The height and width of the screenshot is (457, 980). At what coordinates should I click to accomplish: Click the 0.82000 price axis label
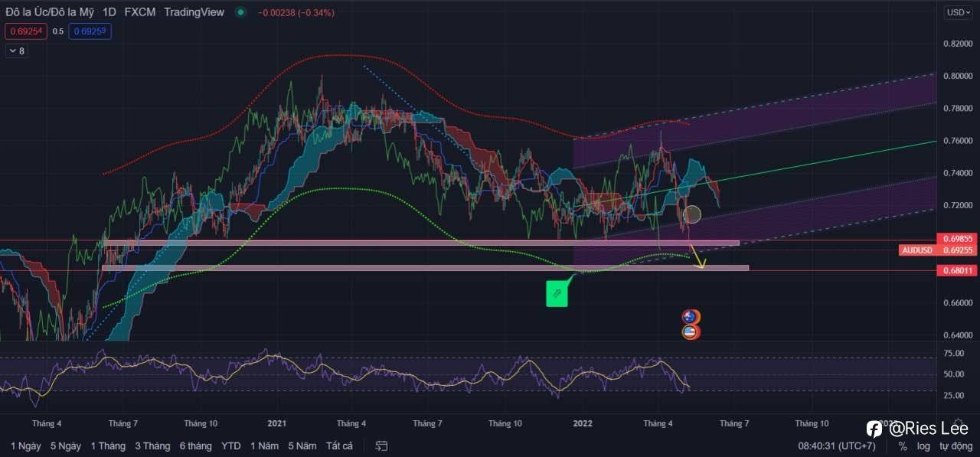click(x=959, y=44)
